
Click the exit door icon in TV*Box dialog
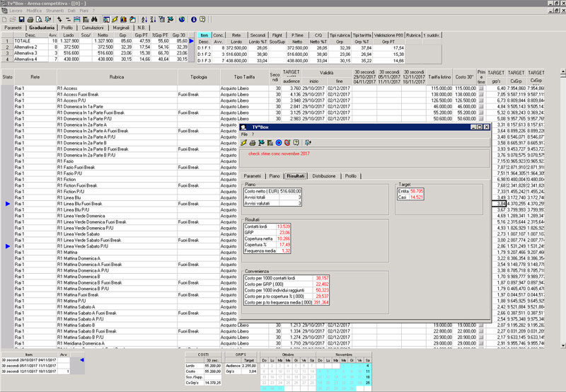(x=308, y=142)
